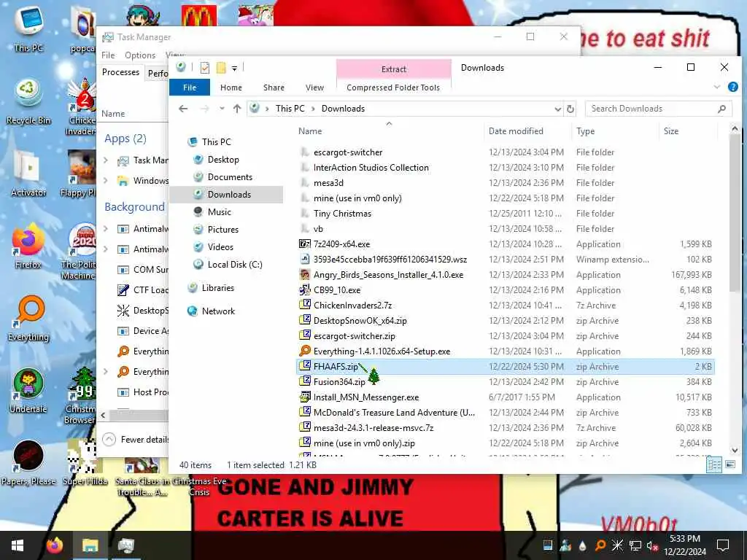Open the Recent locations dropdown arrow
The width and height of the screenshot is (747, 560).
click(222, 109)
